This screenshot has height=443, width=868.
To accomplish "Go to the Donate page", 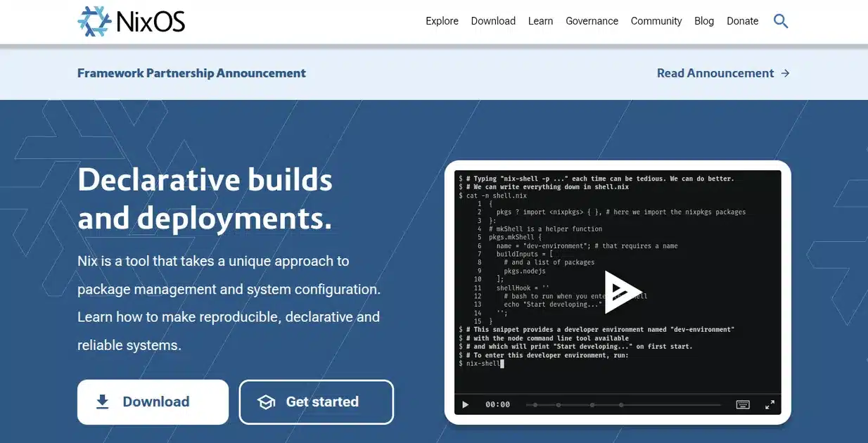I will (742, 21).
